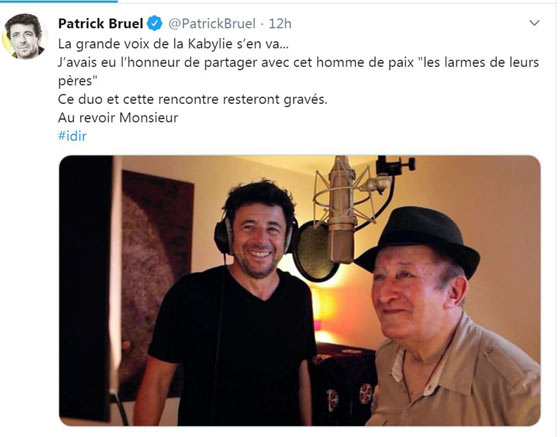Click the blue verified badge

(155, 24)
